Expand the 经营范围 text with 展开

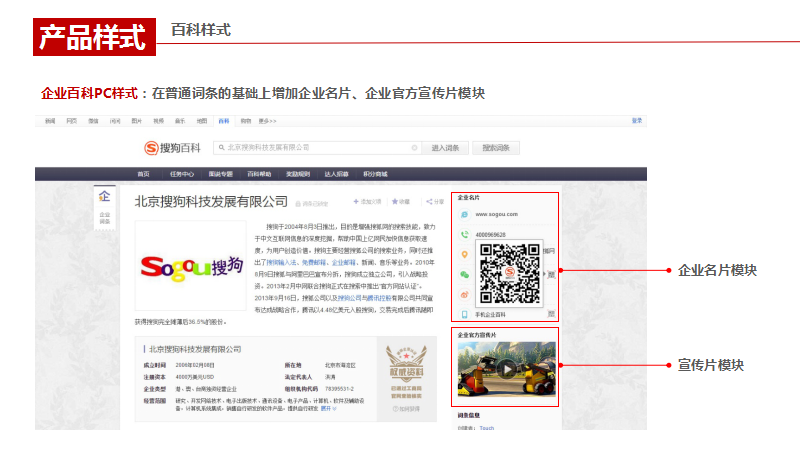point(328,409)
